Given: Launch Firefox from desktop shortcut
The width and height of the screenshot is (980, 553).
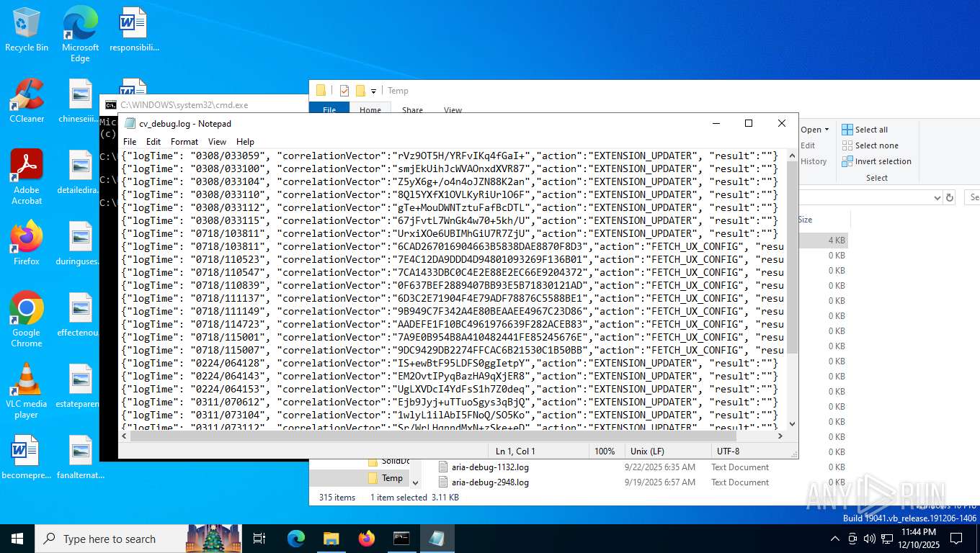Looking at the screenshot, I should tap(27, 243).
